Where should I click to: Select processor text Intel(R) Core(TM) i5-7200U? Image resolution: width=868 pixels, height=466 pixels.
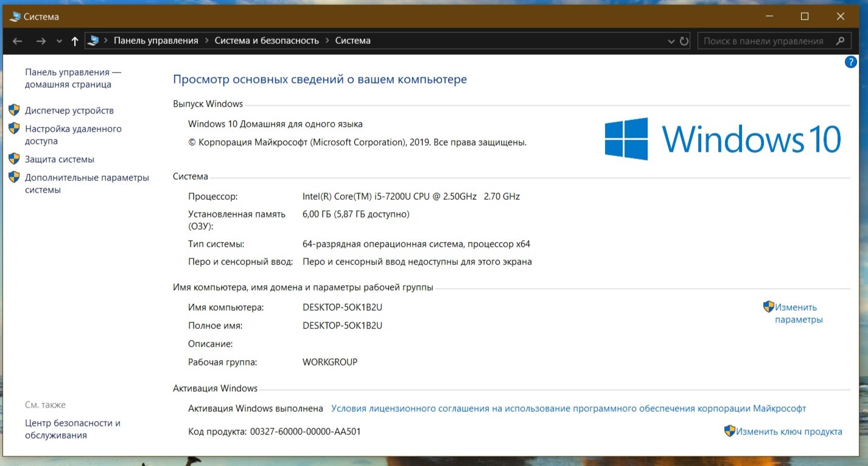[411, 196]
